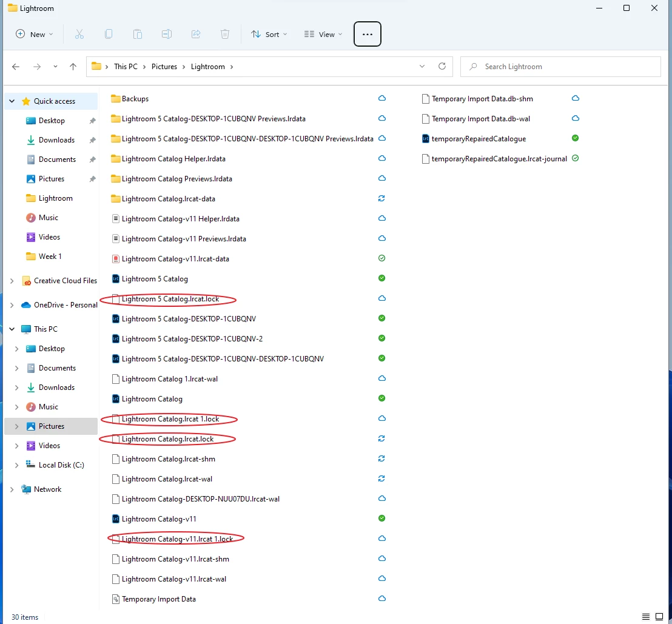Select Videos under This PC
This screenshot has width=672, height=624.
[49, 446]
